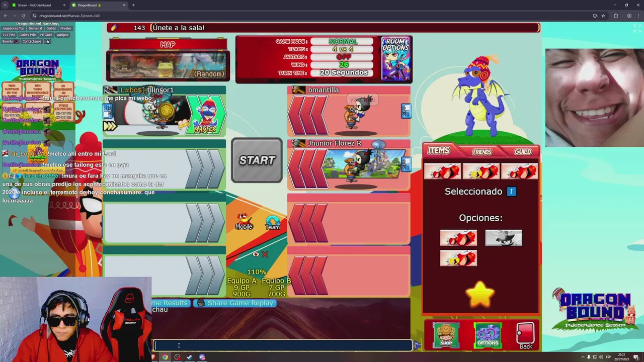
Task: Toggle the eye spectator icon
Action: 256,254
